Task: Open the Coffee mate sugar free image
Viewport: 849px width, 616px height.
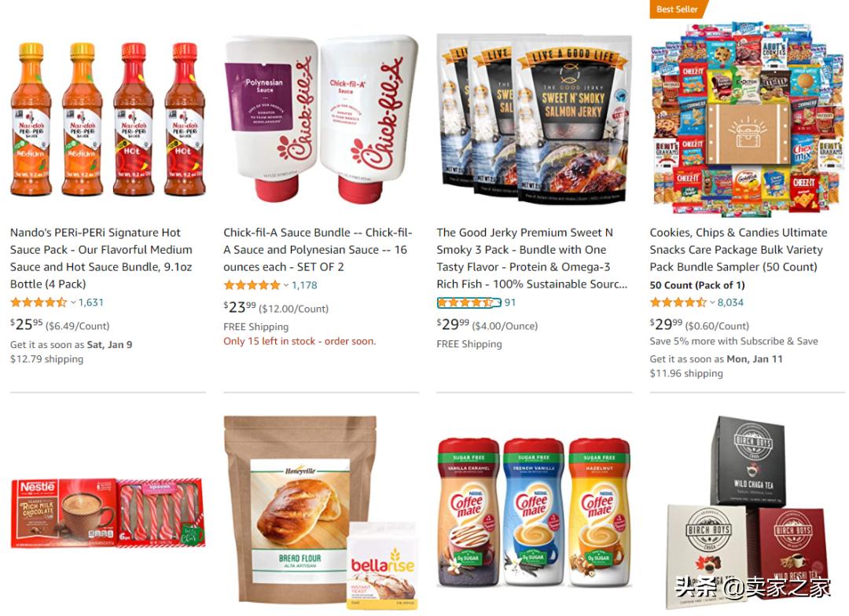Action: pyautogui.click(x=534, y=512)
